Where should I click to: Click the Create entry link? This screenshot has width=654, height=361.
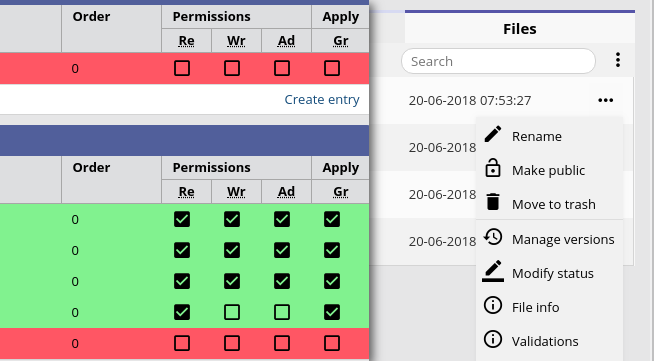[x=322, y=100]
